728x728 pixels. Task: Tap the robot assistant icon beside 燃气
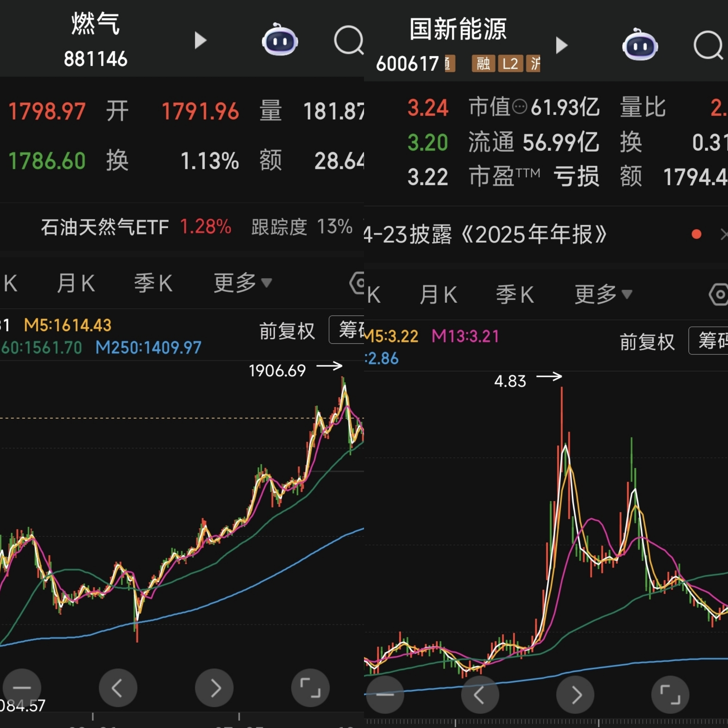tap(280, 40)
